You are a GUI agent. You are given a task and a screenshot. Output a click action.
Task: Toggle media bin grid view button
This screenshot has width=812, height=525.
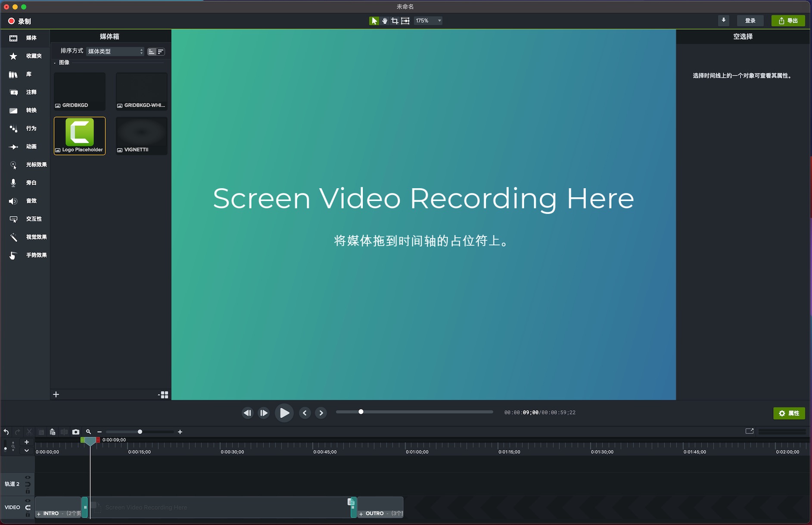click(164, 395)
